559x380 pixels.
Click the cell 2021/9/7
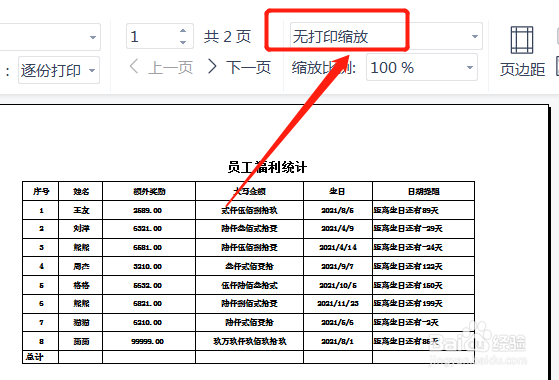click(338, 266)
